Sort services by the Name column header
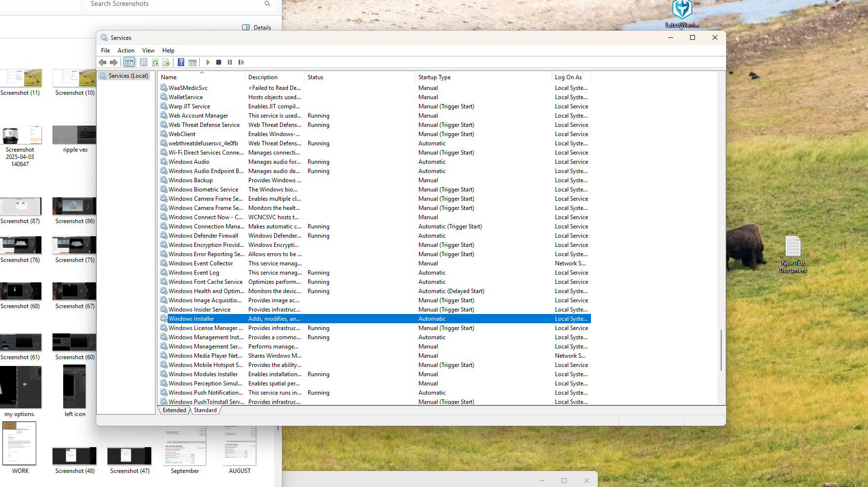This screenshot has height=487, width=868. click(x=202, y=77)
